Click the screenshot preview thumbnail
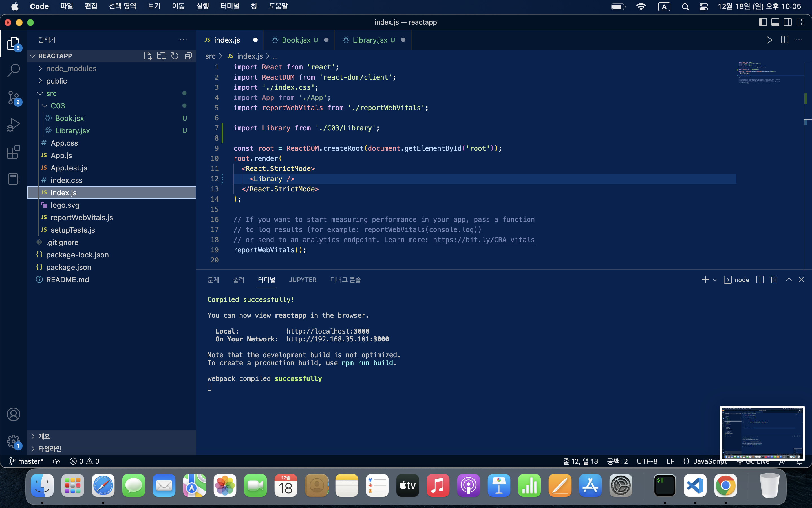This screenshot has height=508, width=812. pos(762,433)
